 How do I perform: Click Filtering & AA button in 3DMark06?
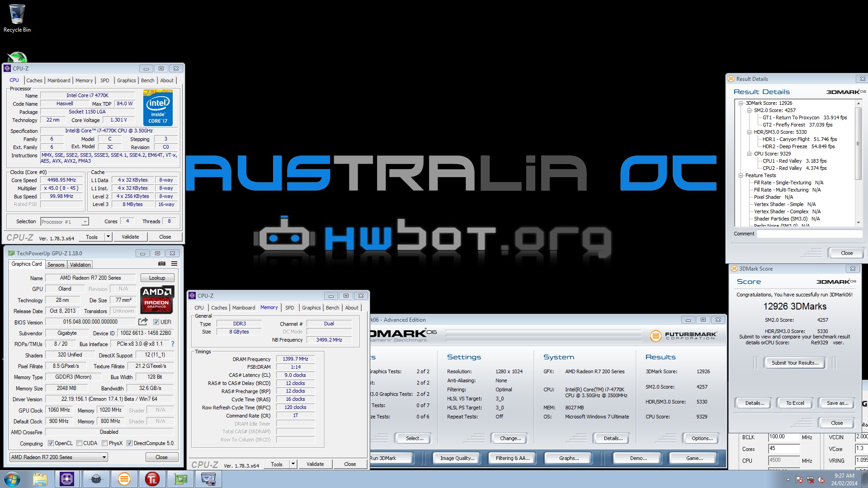(x=513, y=458)
